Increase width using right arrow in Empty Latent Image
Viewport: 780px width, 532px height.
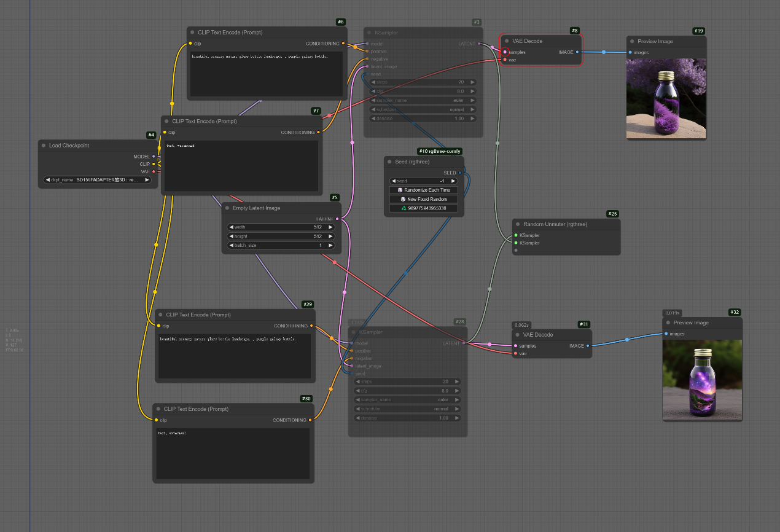[331, 227]
